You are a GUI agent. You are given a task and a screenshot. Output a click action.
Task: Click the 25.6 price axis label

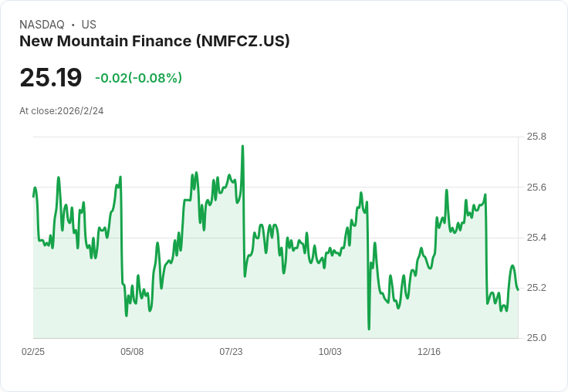click(536, 188)
